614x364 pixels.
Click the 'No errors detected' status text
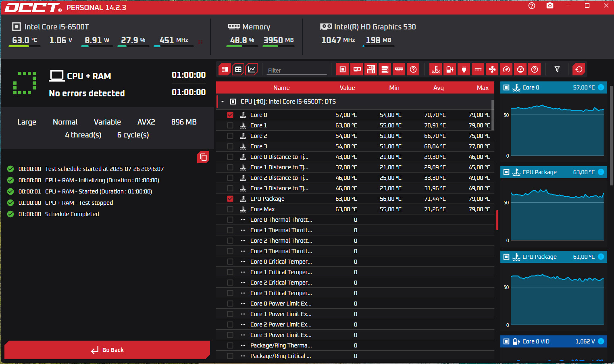(87, 93)
